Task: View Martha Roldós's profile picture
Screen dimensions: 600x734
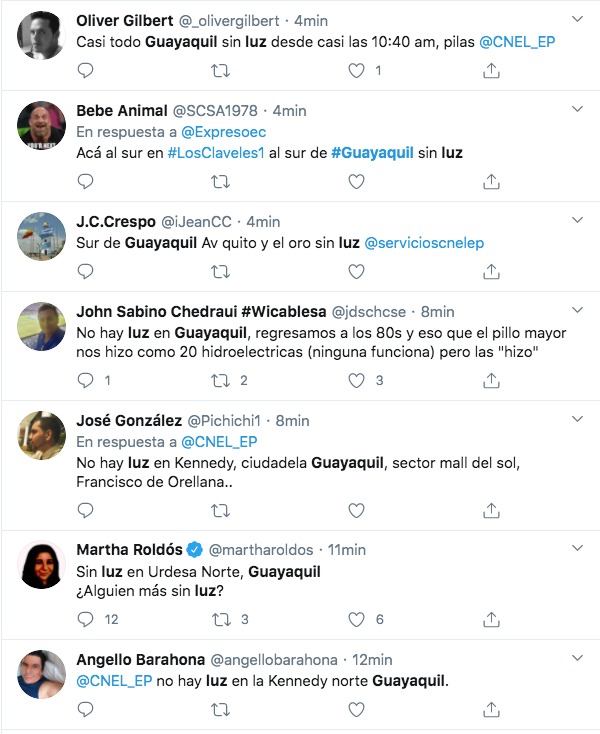Action: point(42,565)
